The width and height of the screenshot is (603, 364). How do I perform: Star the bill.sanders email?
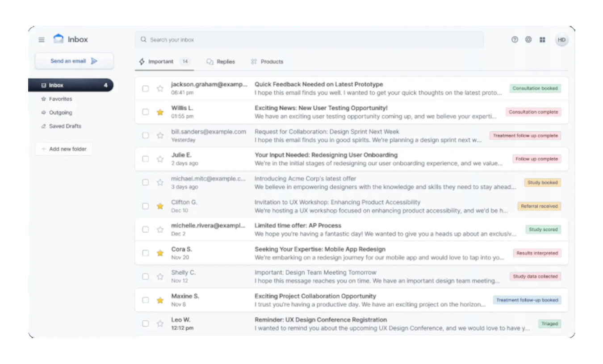click(160, 135)
